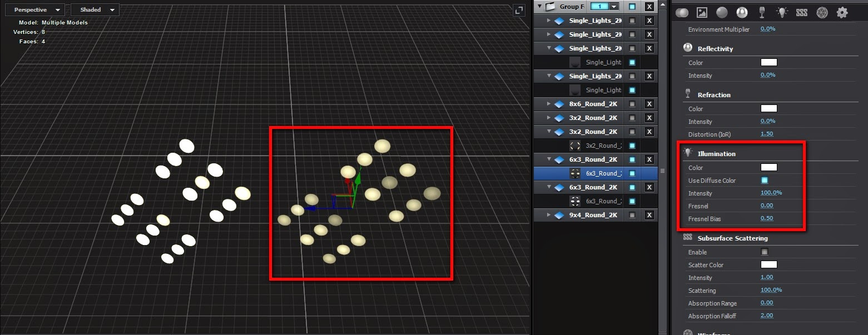This screenshot has width=868, height=335.
Task: Jump to Illumination via light bulb icon
Action: [782, 12]
